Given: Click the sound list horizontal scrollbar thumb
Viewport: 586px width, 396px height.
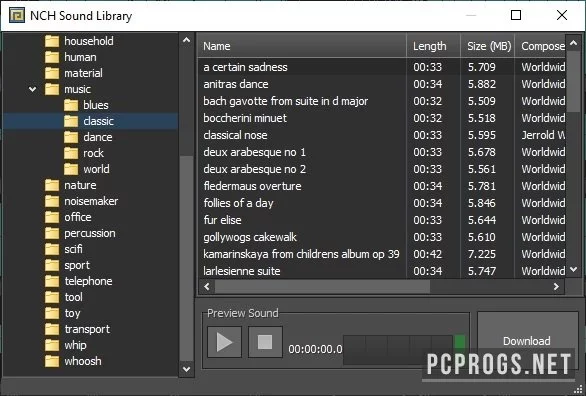Looking at the screenshot, I should [322, 287].
